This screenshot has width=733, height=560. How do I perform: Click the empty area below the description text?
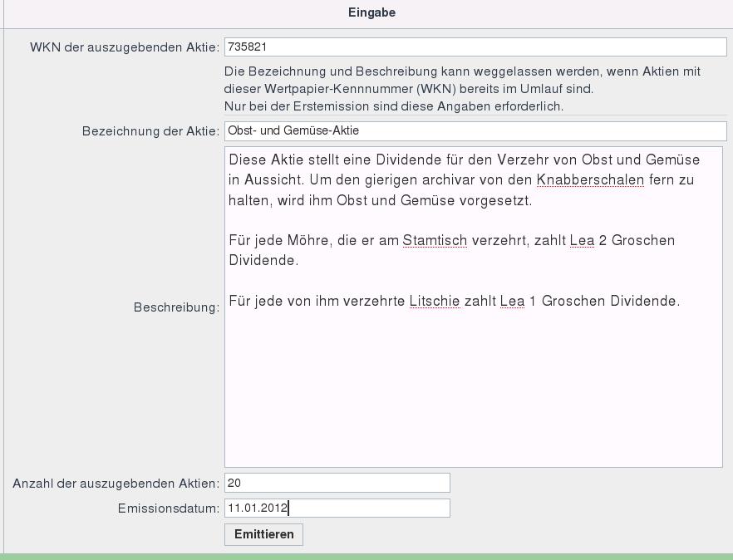[473, 391]
